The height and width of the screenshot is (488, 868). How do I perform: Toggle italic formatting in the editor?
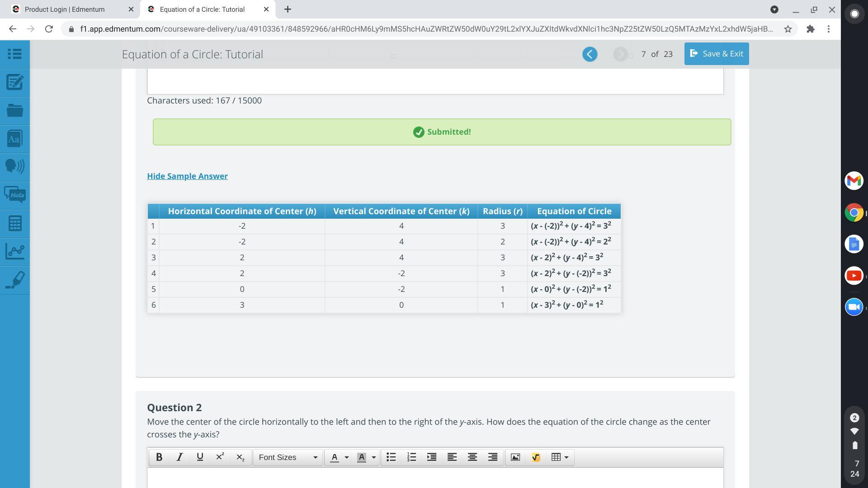[179, 457]
